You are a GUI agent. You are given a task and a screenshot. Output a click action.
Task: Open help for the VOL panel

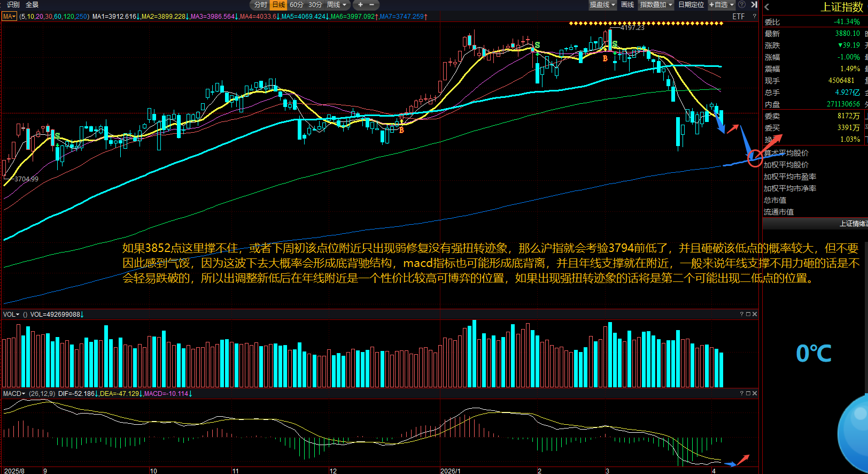pyautogui.click(x=741, y=314)
